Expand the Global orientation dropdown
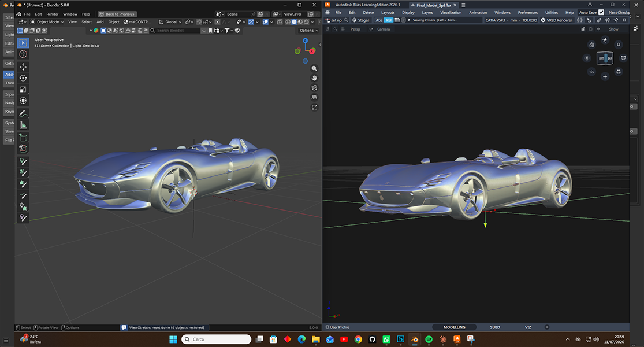The height and width of the screenshot is (347, 644). 170,22
